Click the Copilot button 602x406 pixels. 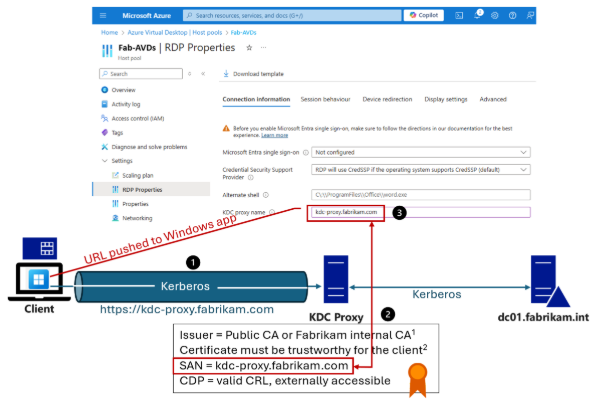pyautogui.click(x=423, y=15)
